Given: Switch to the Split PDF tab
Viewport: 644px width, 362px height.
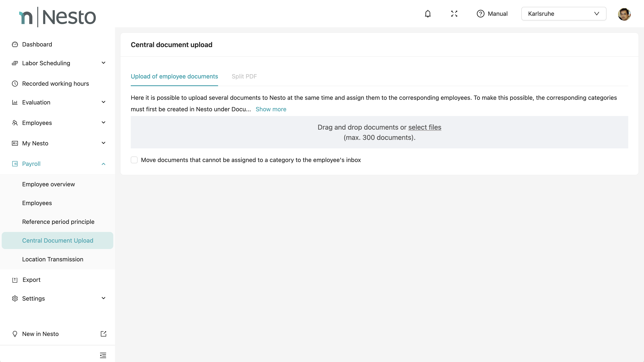Looking at the screenshot, I should click(244, 76).
